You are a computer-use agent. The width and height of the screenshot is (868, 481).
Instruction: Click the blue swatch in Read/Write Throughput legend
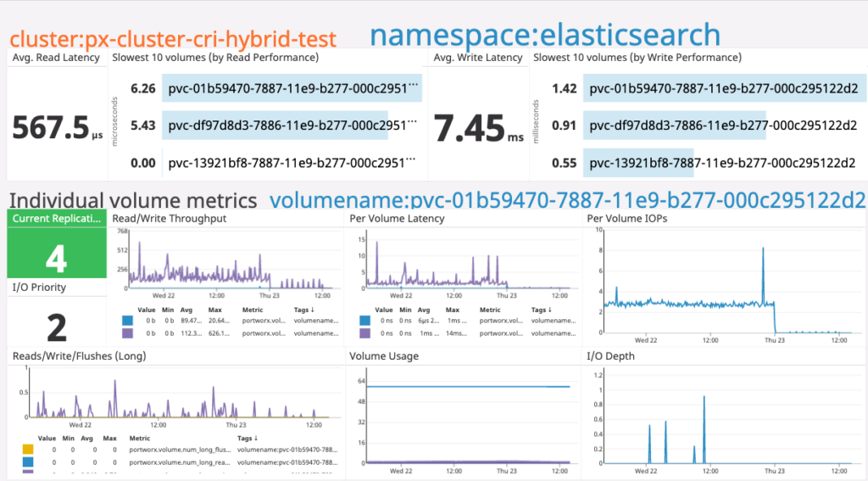[128, 322]
